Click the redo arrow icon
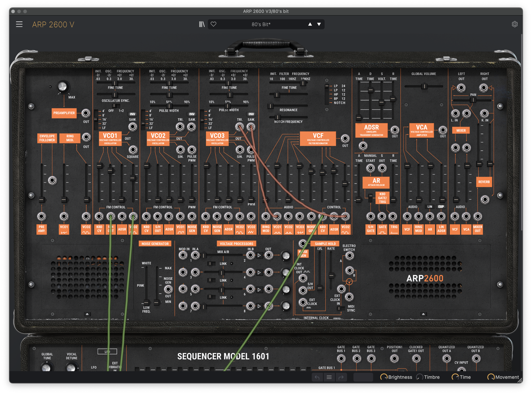This screenshot has height=394, width=532. pyautogui.click(x=341, y=377)
